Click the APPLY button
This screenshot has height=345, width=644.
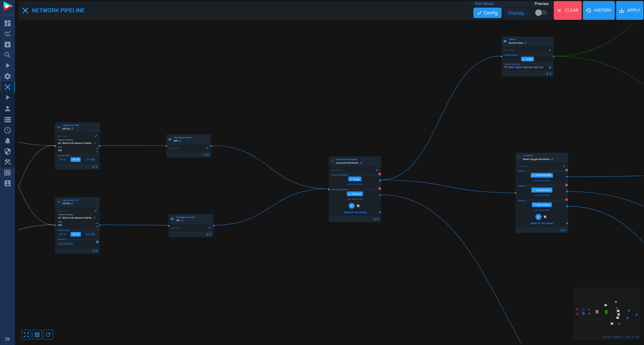(x=630, y=10)
